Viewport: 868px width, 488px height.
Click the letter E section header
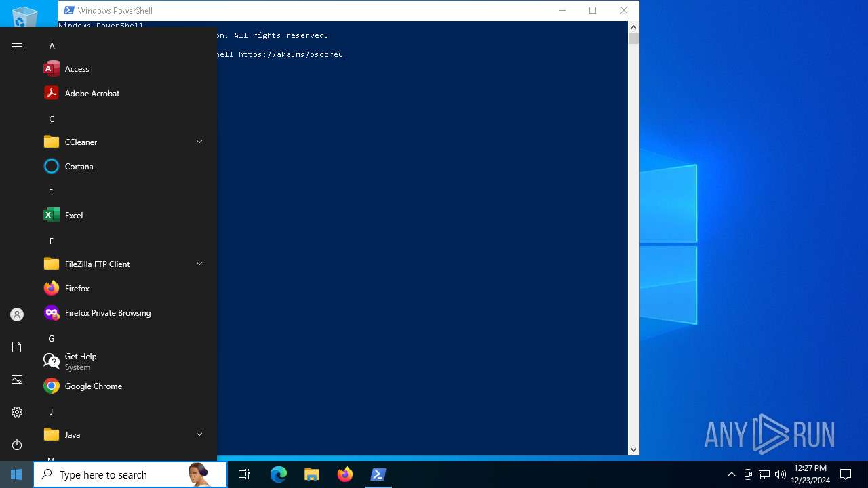pyautogui.click(x=51, y=192)
